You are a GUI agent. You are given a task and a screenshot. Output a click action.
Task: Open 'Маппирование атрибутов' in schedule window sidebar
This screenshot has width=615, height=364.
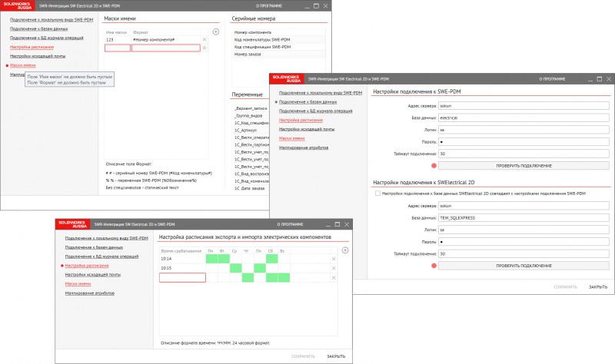89,293
